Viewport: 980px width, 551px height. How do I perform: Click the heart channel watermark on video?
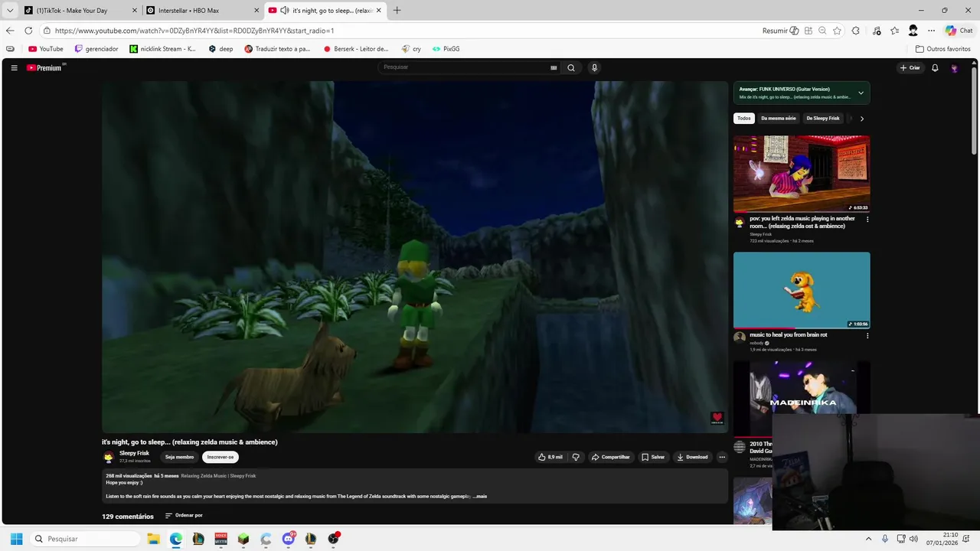point(717,418)
